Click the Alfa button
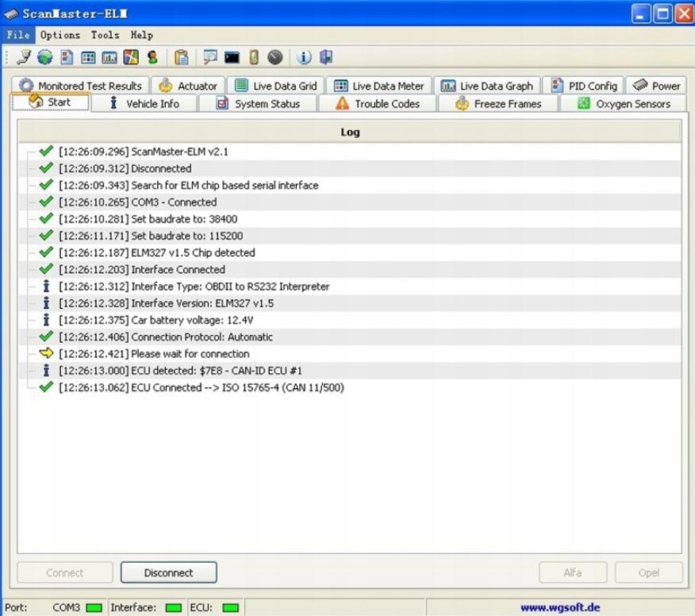This screenshot has width=695, height=616. click(573, 572)
